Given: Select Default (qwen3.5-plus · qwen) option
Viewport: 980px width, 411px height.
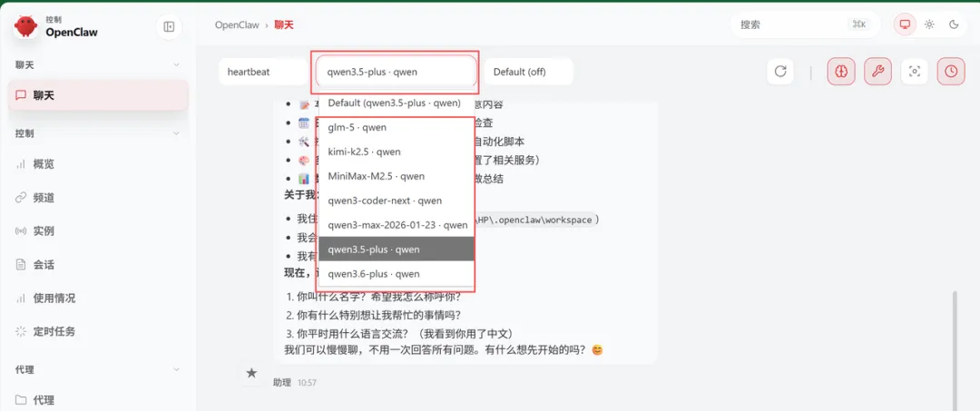Looking at the screenshot, I should tap(397, 103).
